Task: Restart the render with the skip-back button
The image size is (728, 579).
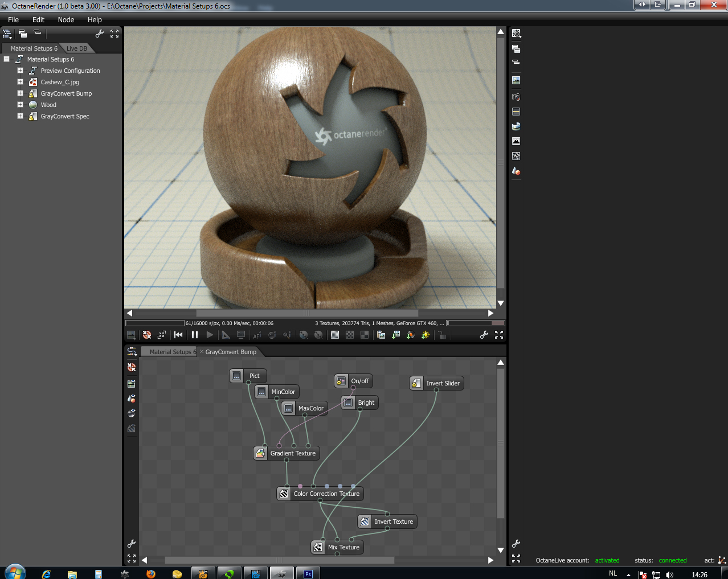Action: (178, 335)
